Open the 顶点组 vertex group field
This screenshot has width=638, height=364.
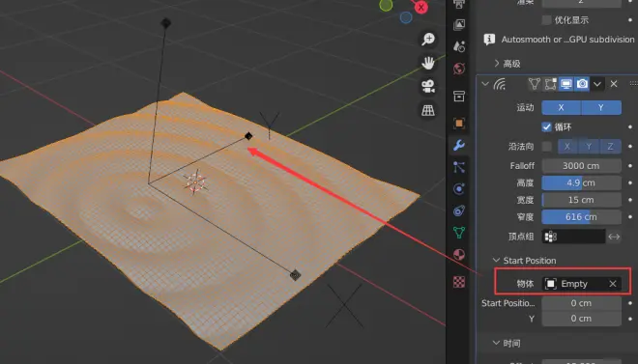(x=573, y=237)
